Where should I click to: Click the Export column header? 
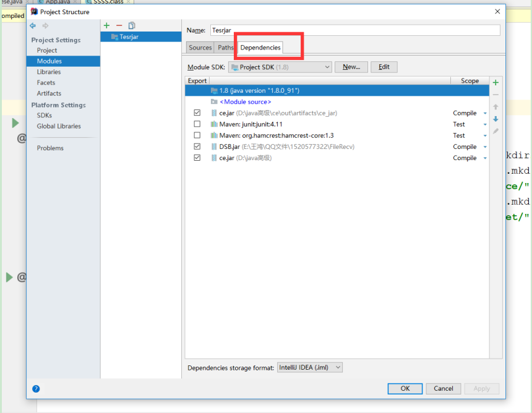point(197,81)
